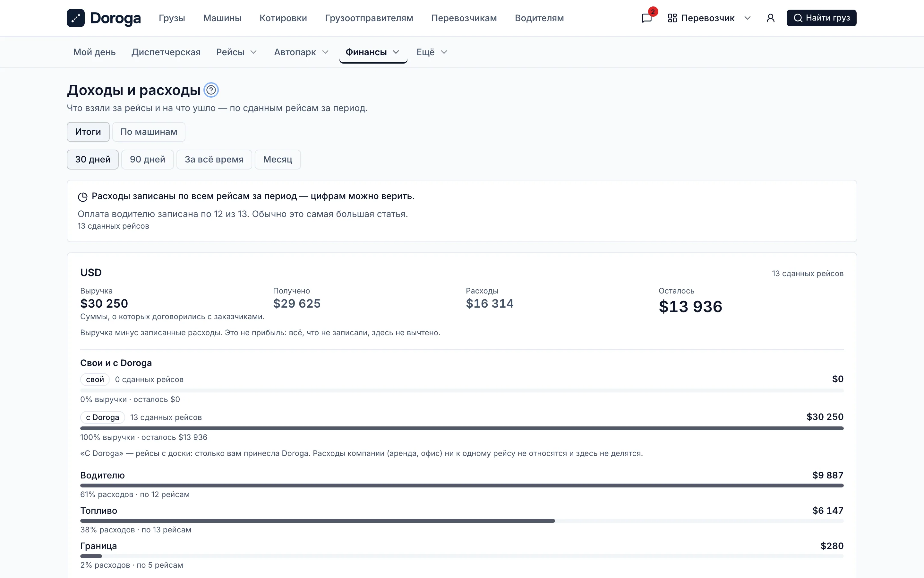Click the pie chart icon in the expenses notice
Screen dimensions: 924x578
[x=82, y=197]
